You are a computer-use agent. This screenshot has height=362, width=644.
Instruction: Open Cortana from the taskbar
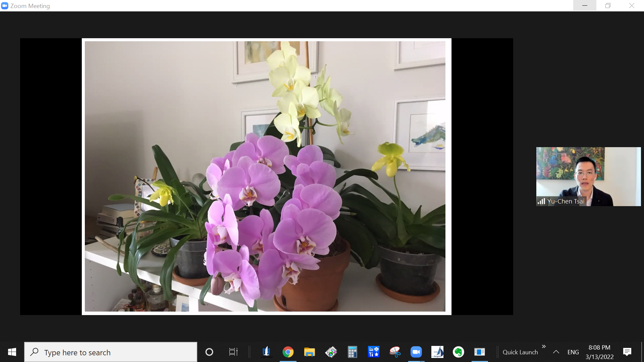(209, 352)
